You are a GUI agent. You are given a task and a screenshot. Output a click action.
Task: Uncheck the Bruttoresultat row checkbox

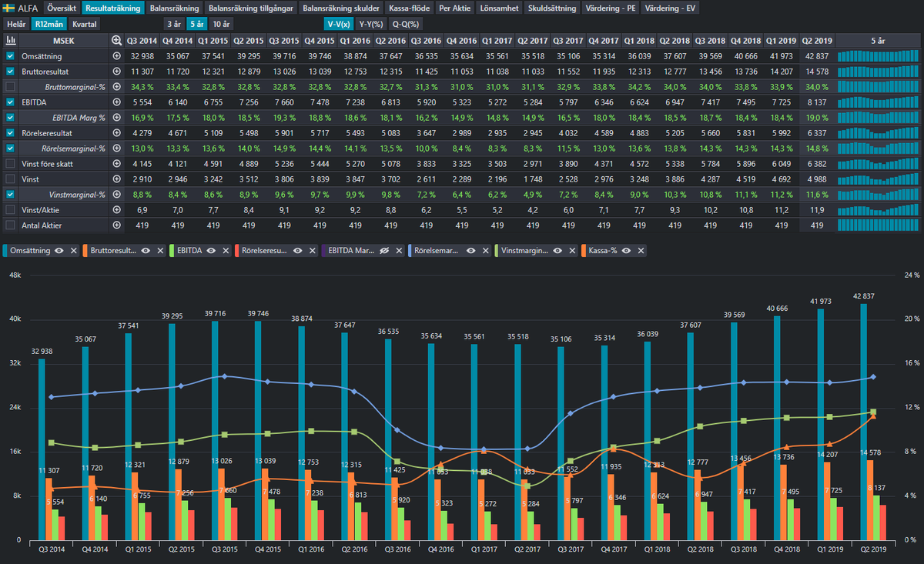pos(10,72)
